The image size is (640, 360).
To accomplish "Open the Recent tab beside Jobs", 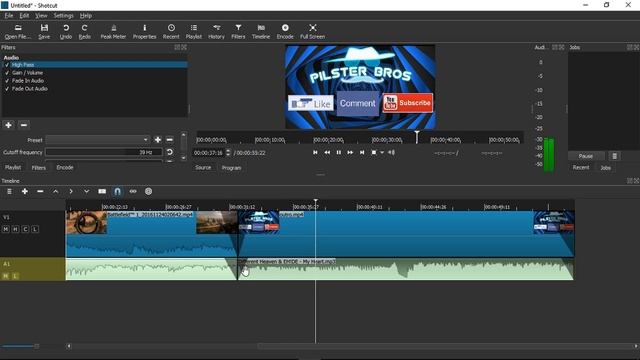I will (581, 167).
